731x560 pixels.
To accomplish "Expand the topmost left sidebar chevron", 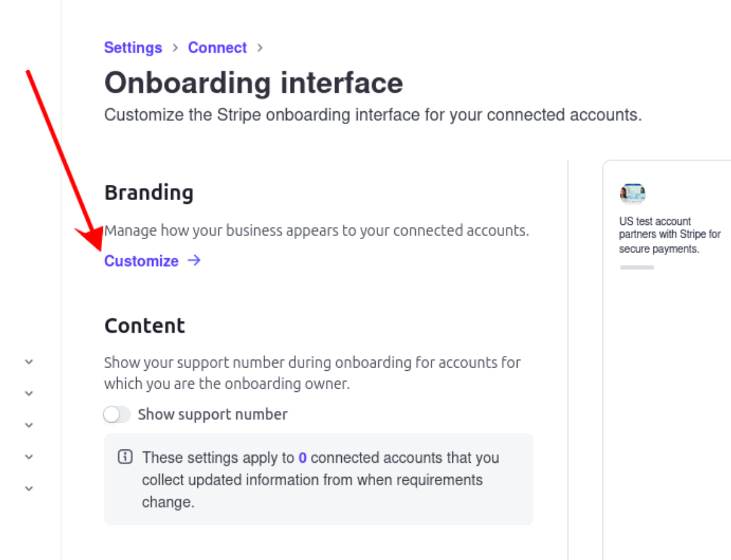I will 29,362.
